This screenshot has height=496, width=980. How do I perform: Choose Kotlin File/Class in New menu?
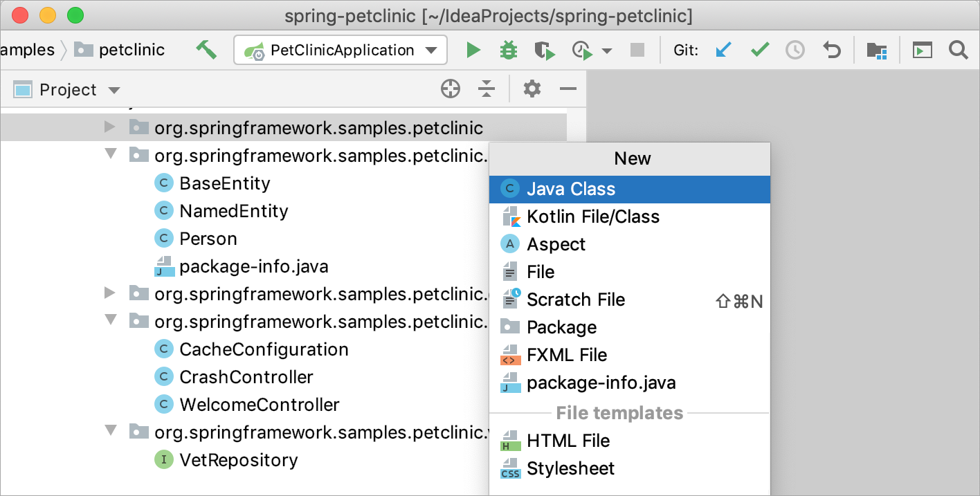click(x=630, y=217)
